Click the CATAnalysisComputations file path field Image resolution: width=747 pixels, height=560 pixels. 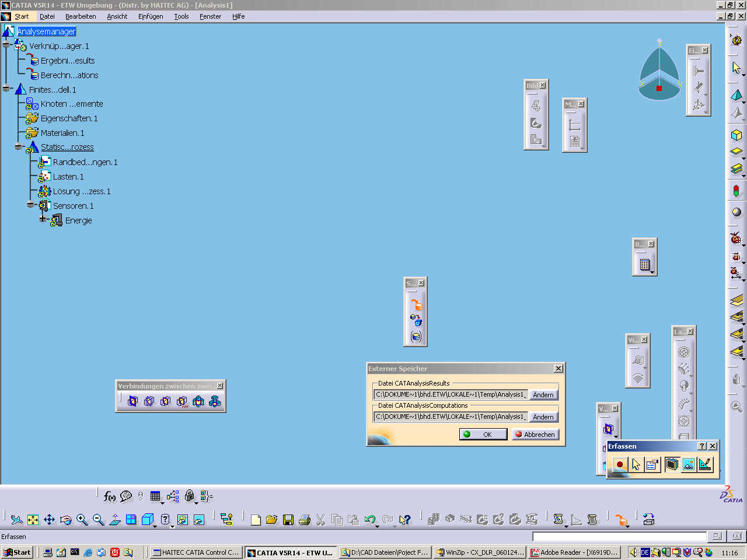click(x=450, y=417)
